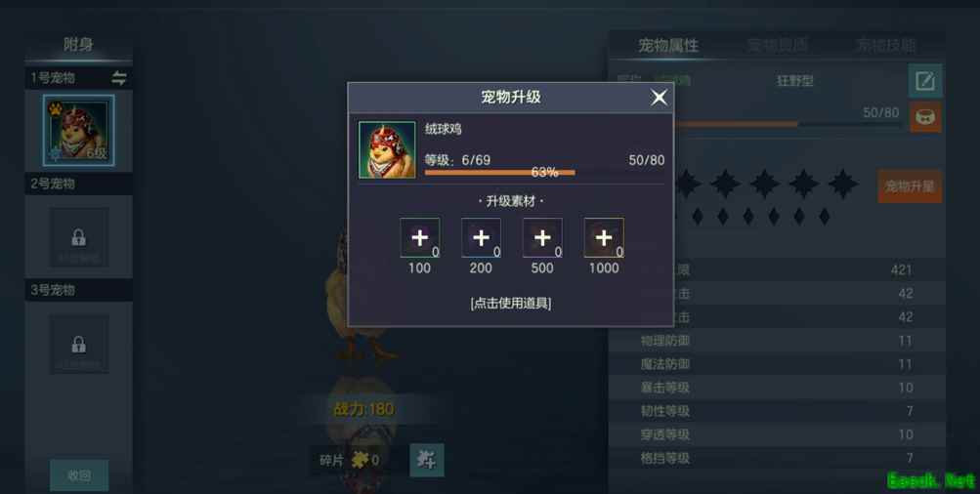Close the 宠物升级 dialog
Viewport: 980px width, 494px height.
pos(659,98)
